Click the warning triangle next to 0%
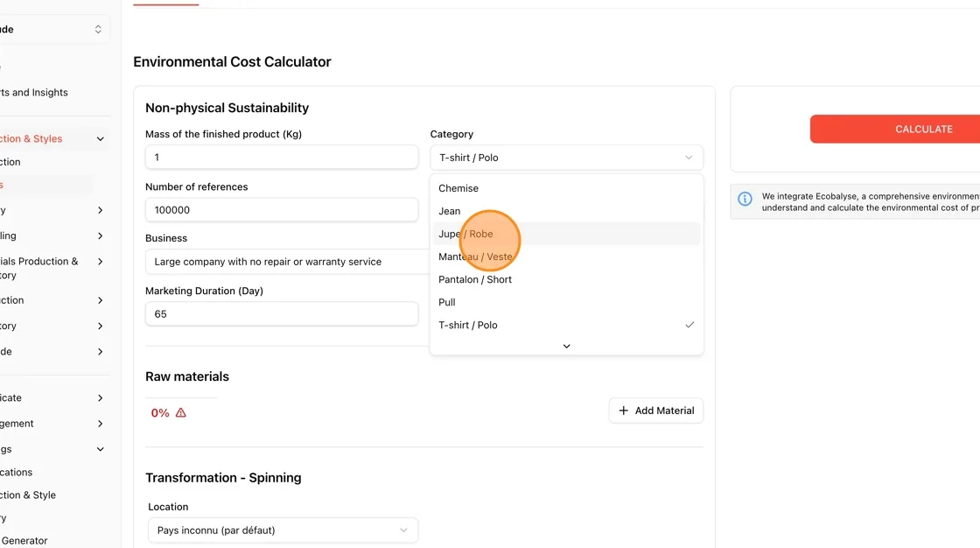This screenshot has width=980, height=548. pos(180,413)
